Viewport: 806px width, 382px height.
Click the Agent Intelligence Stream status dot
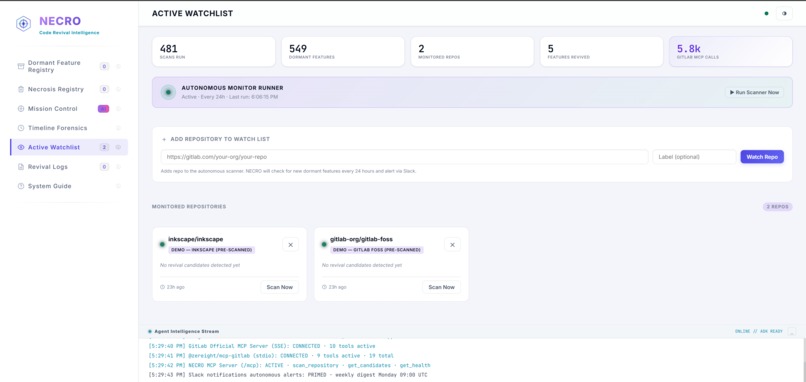coord(150,332)
